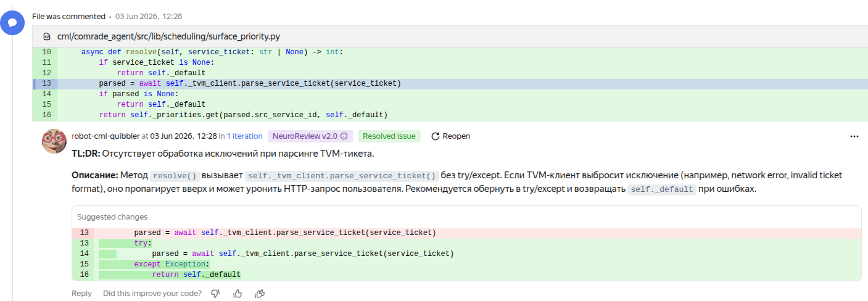This screenshot has width=868, height=301.
Task: Click the NeuroReview v2.0 badge
Action: tap(310, 136)
